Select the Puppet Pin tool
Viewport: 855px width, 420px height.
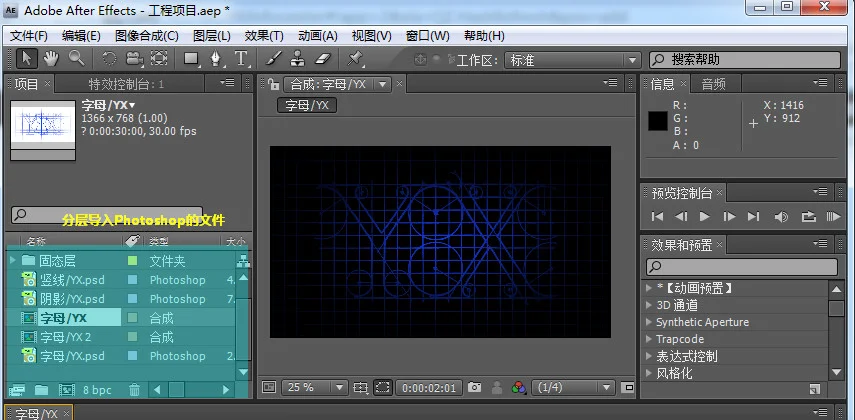(x=355, y=59)
